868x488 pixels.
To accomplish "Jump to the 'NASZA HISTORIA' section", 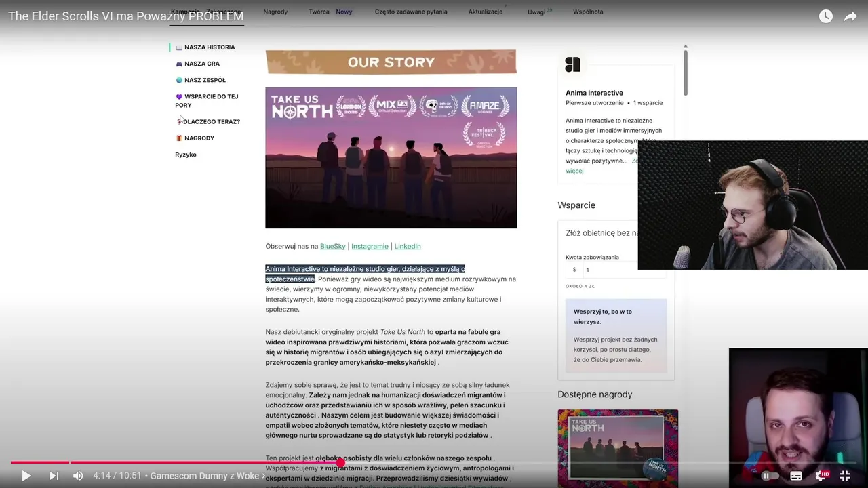I will (x=210, y=47).
